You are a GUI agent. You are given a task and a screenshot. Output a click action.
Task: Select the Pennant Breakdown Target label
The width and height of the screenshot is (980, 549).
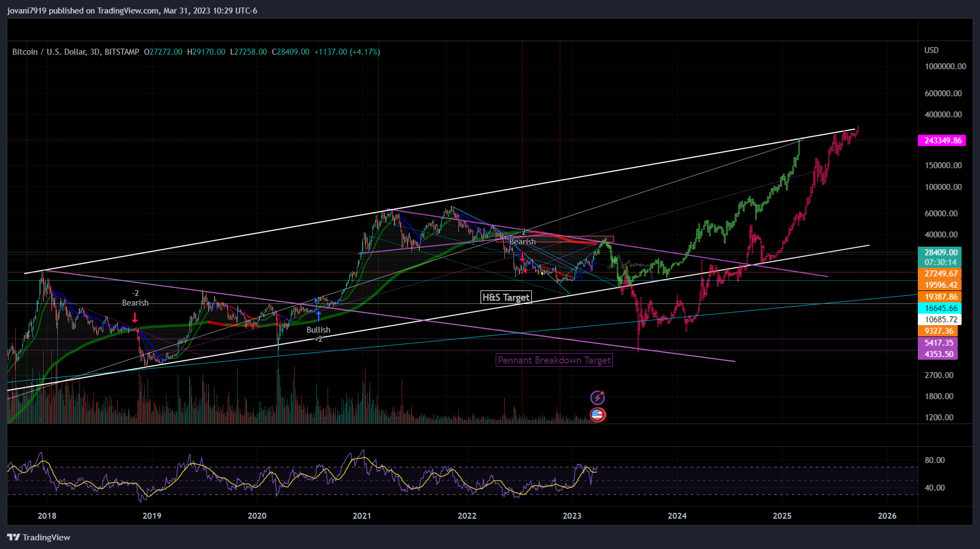pyautogui.click(x=554, y=360)
